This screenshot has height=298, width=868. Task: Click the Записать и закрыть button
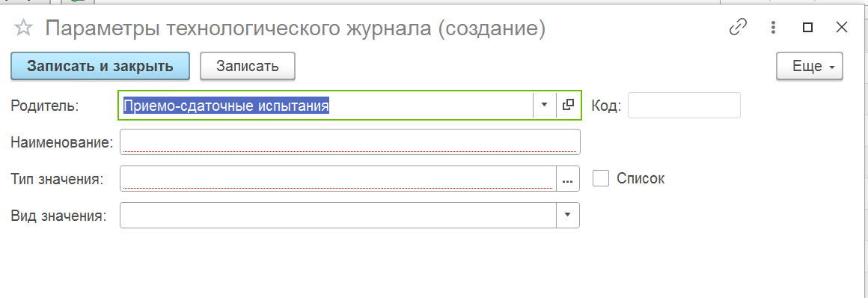[100, 66]
